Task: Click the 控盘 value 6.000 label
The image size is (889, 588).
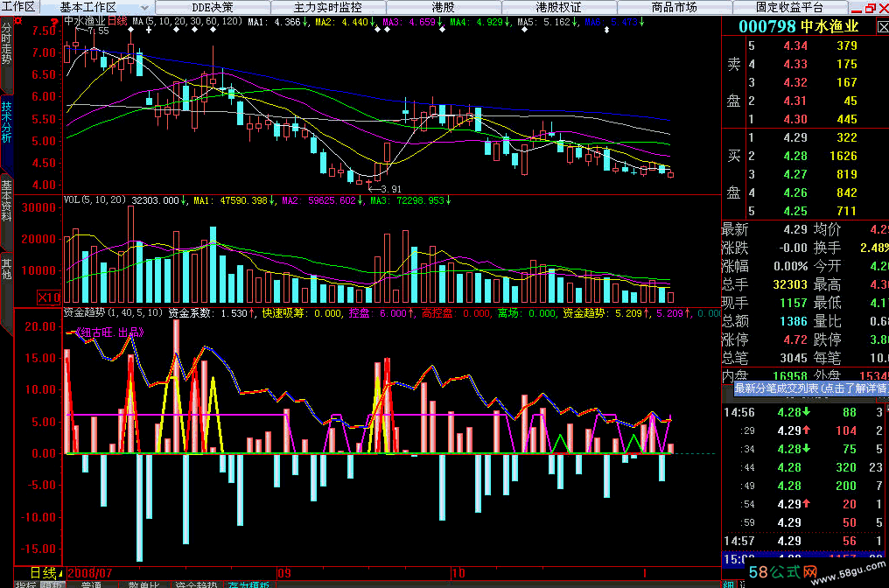Action: point(381,313)
